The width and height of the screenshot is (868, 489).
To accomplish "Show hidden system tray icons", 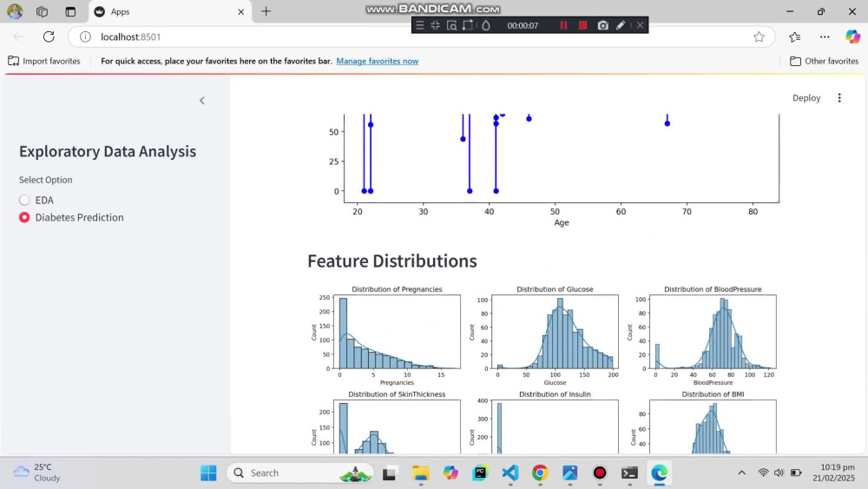I will click(742, 473).
